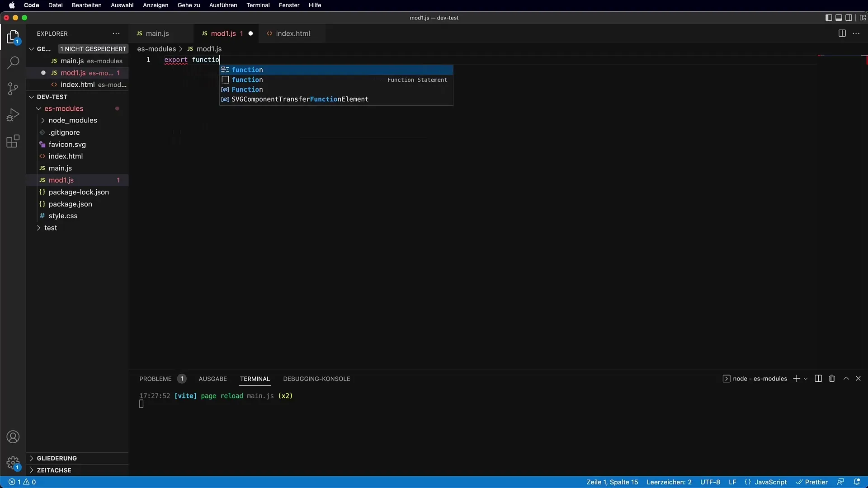Screen dimensions: 868x488
Task: Change file encoding UTF-8
Action: [710, 482]
